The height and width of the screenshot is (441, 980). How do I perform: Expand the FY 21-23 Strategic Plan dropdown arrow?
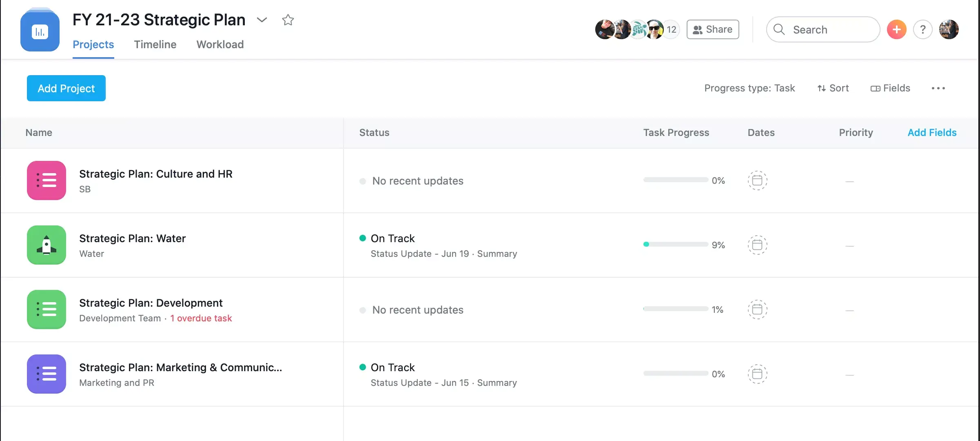[x=262, y=19]
